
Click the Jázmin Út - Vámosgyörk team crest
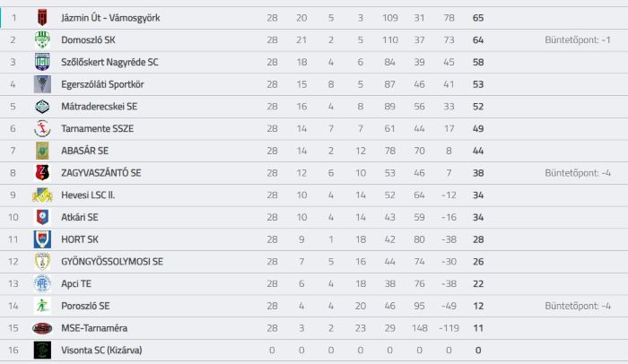click(42, 18)
